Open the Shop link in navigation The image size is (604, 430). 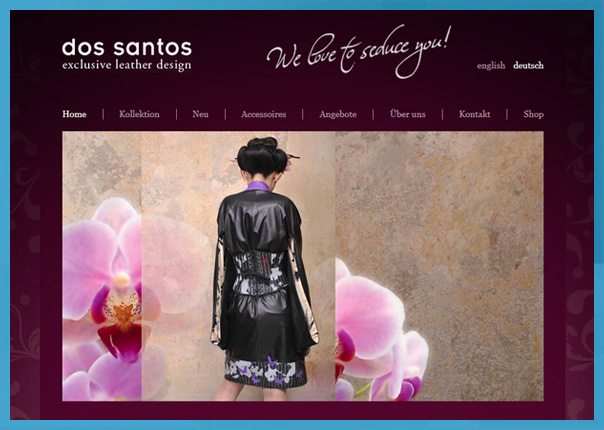click(x=534, y=114)
